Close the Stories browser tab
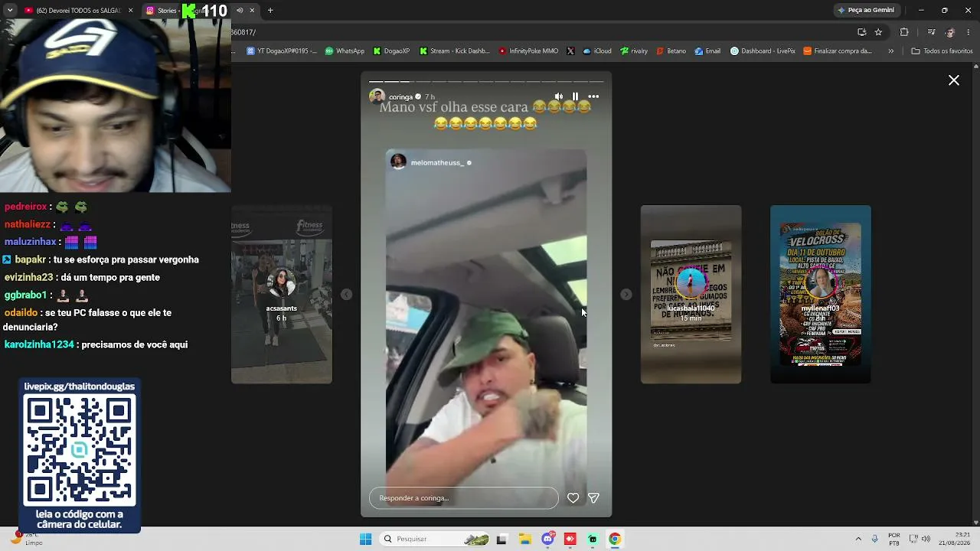 [252, 11]
